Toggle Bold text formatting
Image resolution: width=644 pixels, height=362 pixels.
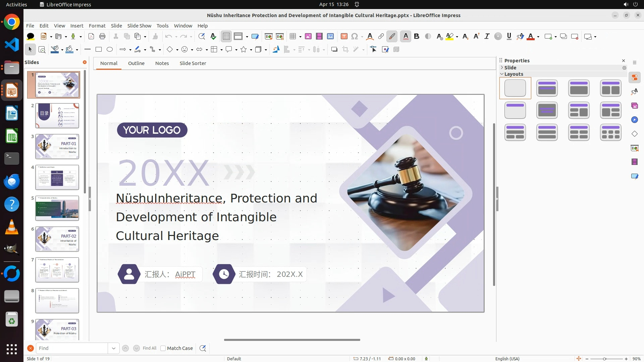tap(417, 37)
